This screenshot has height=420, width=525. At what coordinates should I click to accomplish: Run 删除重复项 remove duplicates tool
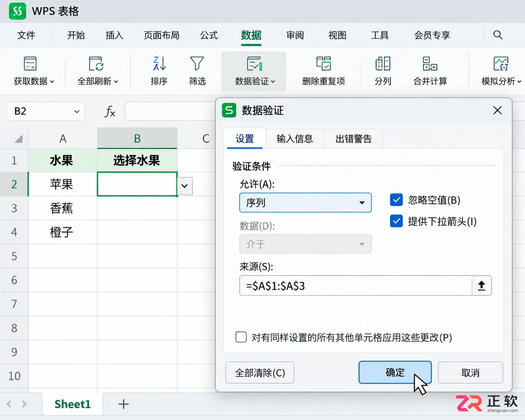tap(324, 71)
